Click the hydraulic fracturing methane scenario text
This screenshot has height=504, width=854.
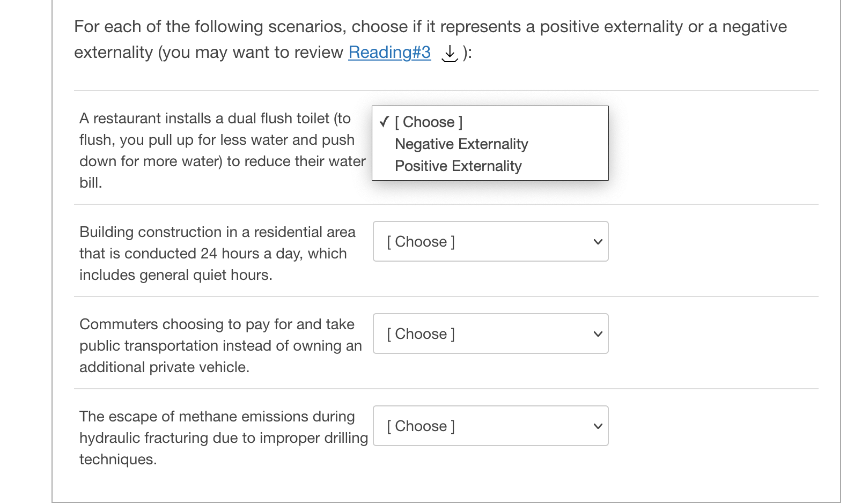(x=223, y=438)
